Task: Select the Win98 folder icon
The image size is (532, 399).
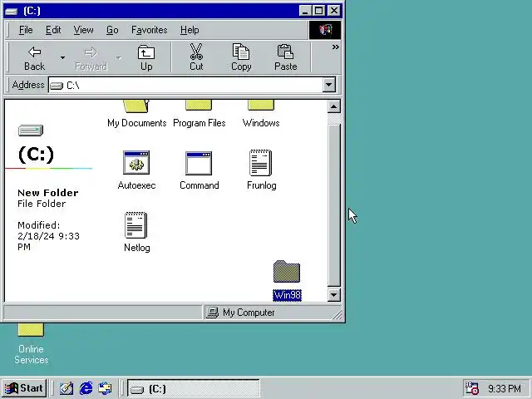Action: pyautogui.click(x=287, y=271)
